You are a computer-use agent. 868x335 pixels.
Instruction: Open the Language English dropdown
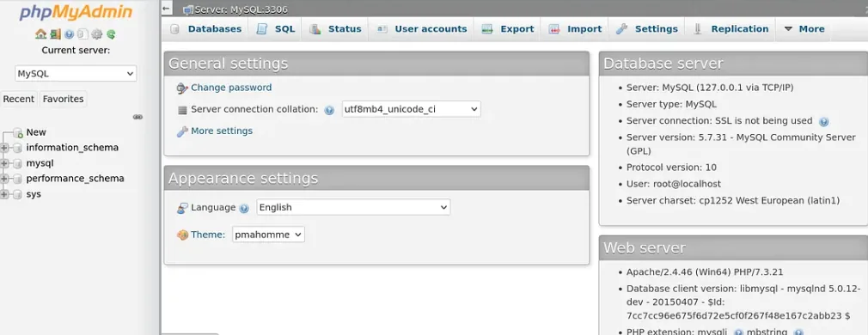coord(353,207)
